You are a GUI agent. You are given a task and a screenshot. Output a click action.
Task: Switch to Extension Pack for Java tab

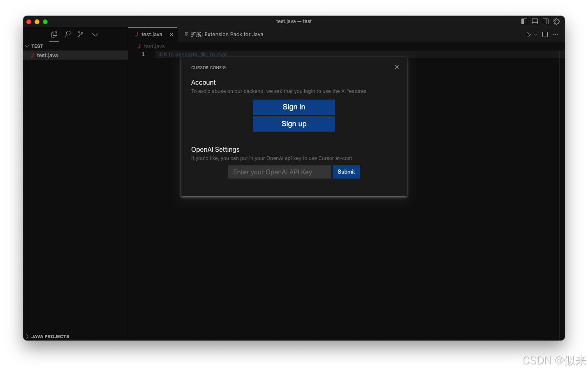224,35
